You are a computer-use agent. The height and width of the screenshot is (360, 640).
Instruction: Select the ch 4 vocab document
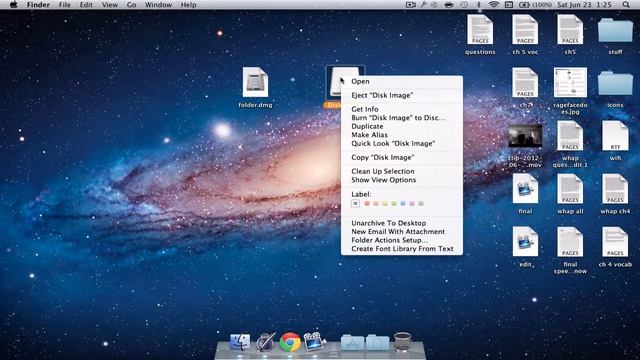click(x=615, y=242)
